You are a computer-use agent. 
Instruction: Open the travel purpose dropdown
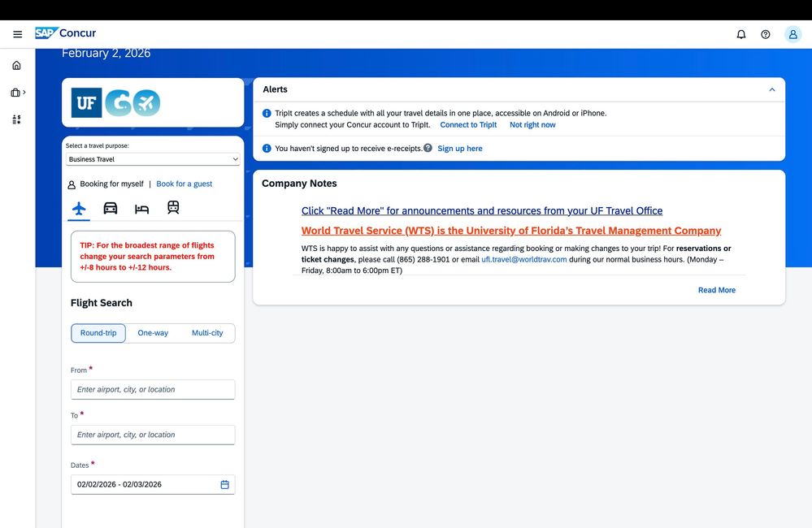[x=153, y=159]
